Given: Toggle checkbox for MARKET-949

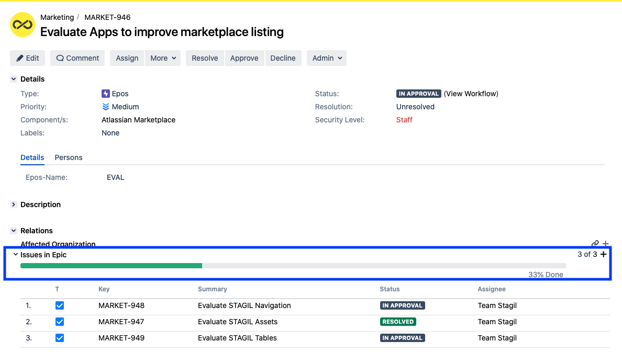Looking at the screenshot, I should tap(60, 338).
